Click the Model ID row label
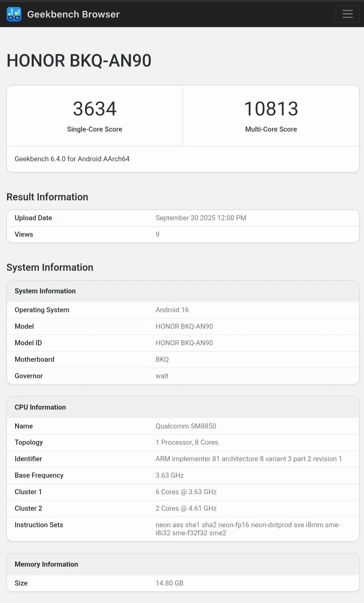 pos(28,343)
